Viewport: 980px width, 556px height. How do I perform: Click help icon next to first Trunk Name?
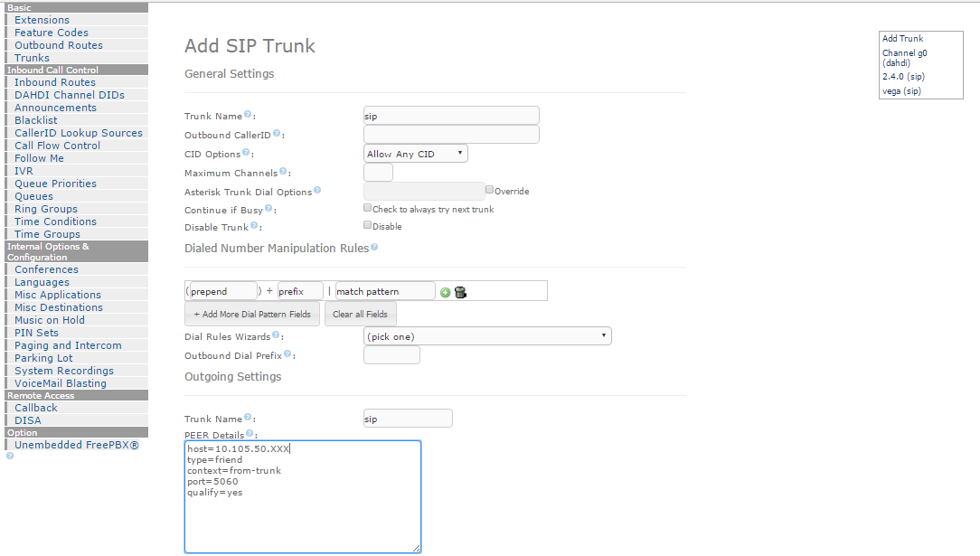click(248, 114)
